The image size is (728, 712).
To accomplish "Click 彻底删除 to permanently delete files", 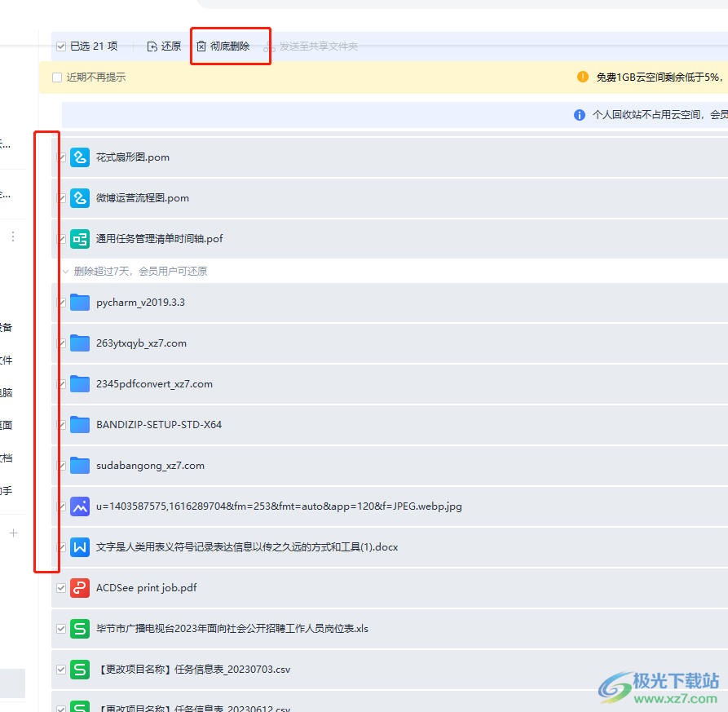I will (223, 46).
